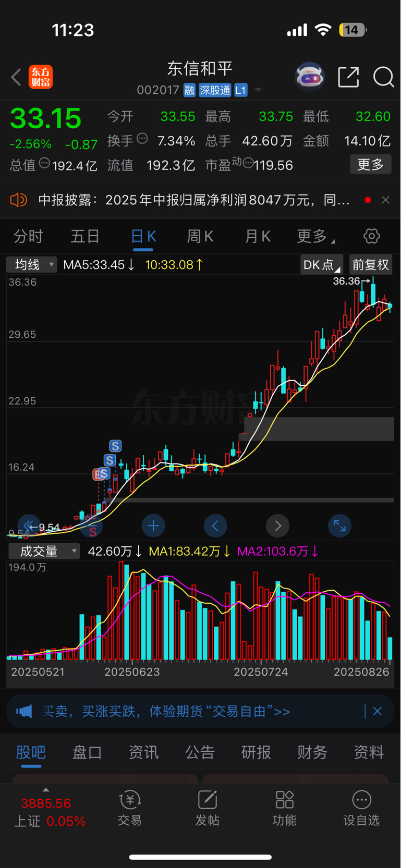Tap the topmost S sell marker on chart
The width and height of the screenshot is (401, 868).
115,446
